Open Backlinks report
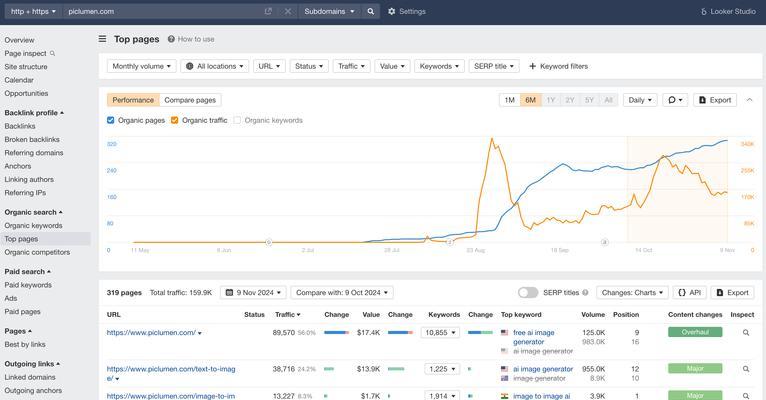Viewport: 766px width, 400px height. (20, 126)
